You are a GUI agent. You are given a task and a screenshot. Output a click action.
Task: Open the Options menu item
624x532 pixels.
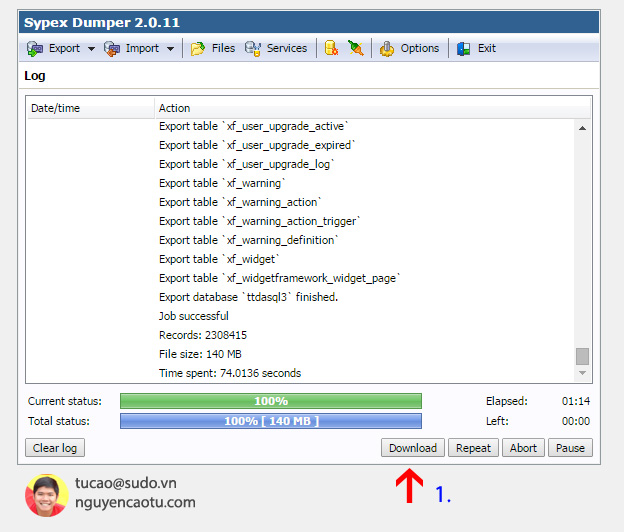coord(419,48)
